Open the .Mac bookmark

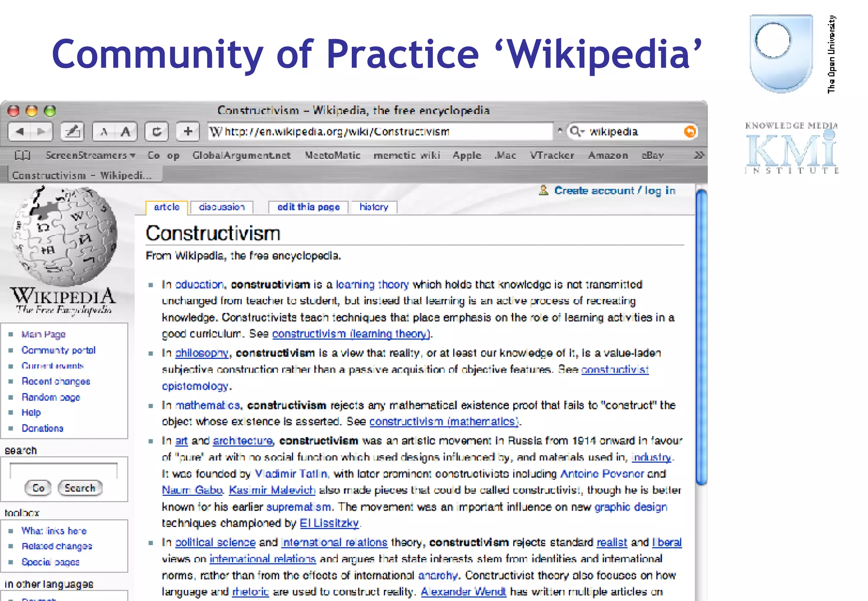point(505,156)
